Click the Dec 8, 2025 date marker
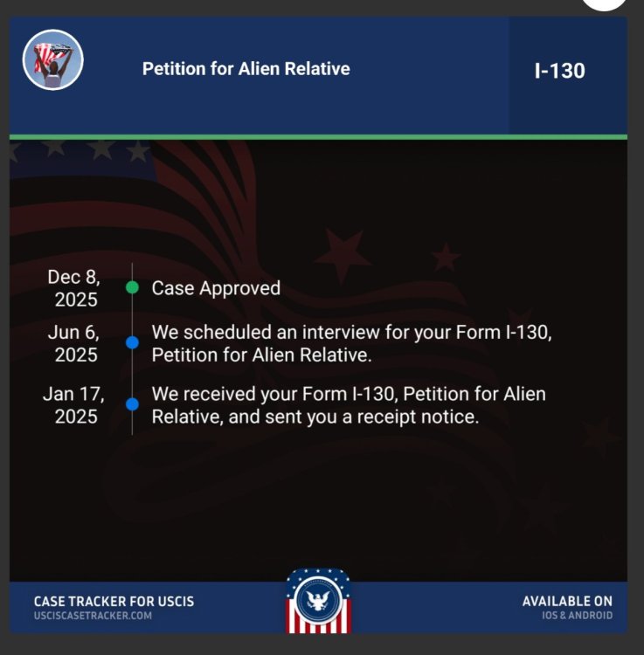644x655 pixels. 74,288
